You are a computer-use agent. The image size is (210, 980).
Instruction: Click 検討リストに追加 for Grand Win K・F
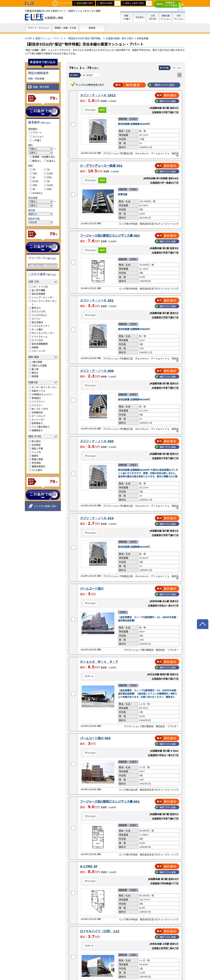167,667
